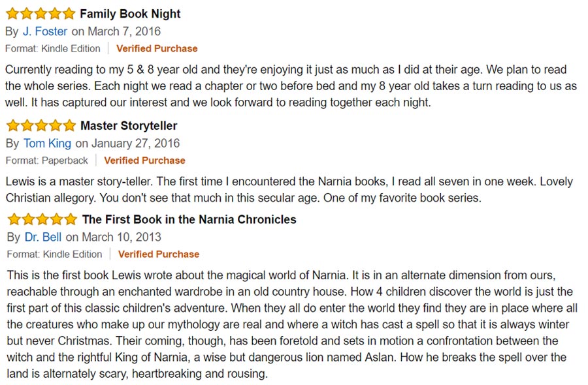588x385 pixels.
Task: Click Format: Paperback label on Tom King review
Action: pyautogui.click(x=47, y=161)
